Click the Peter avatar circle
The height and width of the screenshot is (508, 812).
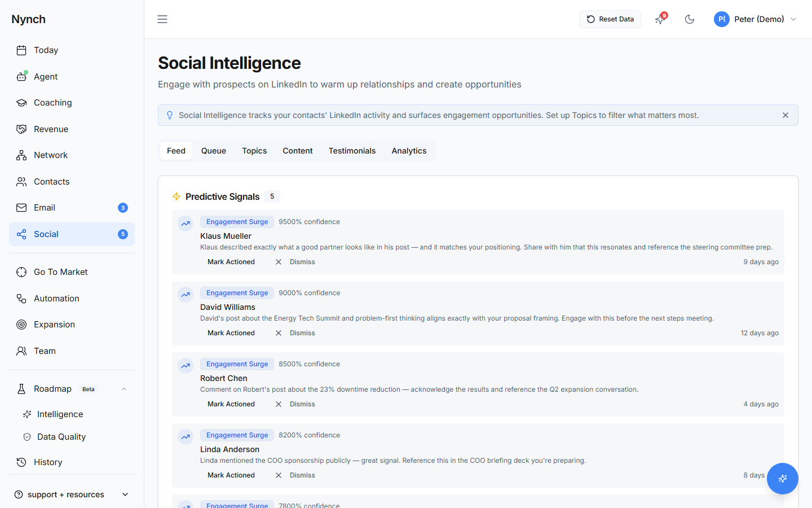722,19
